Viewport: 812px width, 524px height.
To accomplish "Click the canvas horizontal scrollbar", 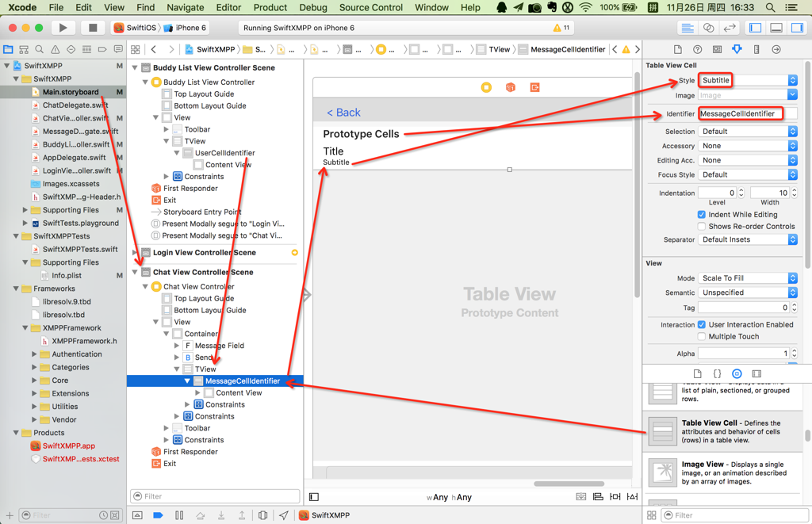I will (x=569, y=484).
